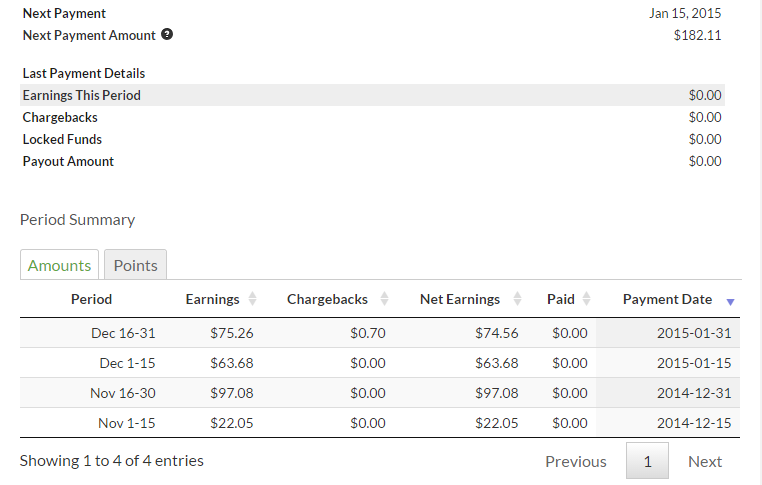Select the Dec 1-15 period row
Screen dimensions: 762x485
coord(127,363)
